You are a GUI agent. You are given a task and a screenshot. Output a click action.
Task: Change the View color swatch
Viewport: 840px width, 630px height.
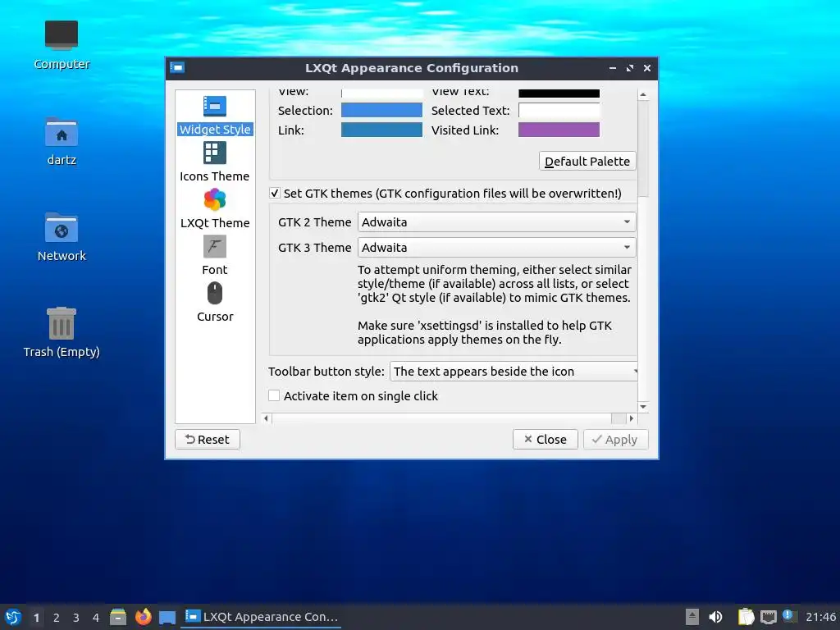381,94
